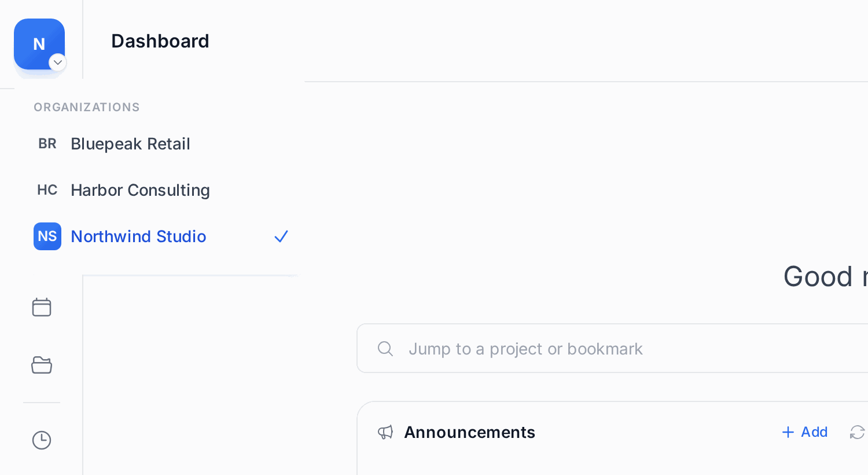This screenshot has width=868, height=475.
Task: Focus the Jump to a project field
Action: (612, 348)
